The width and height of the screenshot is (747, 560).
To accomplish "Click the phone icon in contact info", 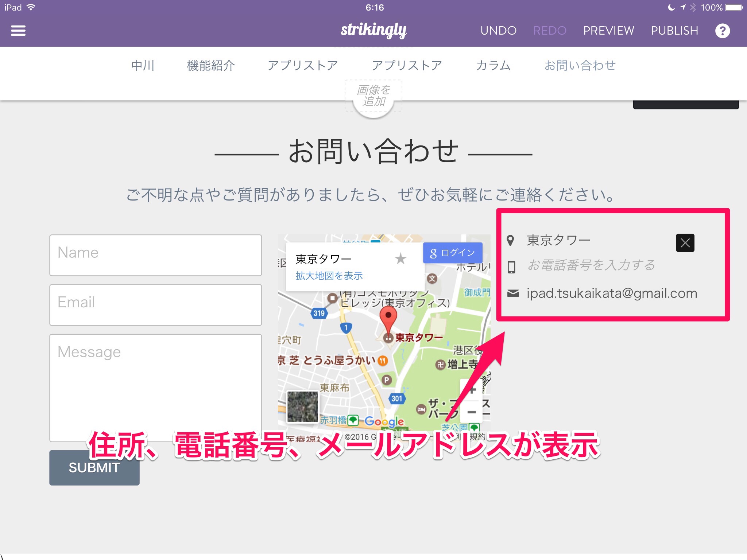I will (x=511, y=267).
